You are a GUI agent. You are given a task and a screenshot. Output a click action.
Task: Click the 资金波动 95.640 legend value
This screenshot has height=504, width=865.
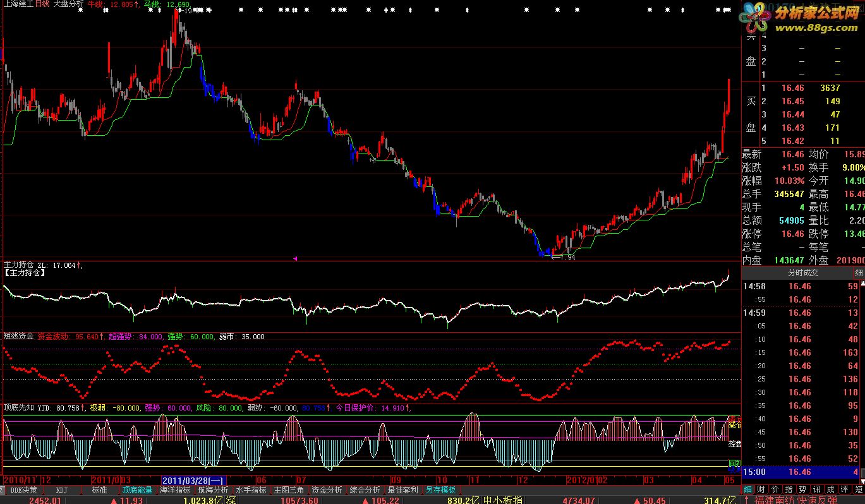coord(71,337)
